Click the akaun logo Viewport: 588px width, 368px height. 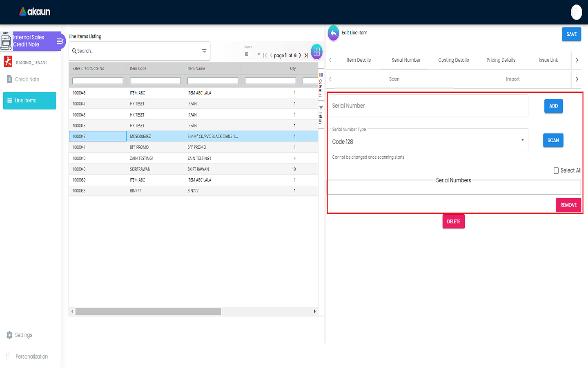point(35,12)
